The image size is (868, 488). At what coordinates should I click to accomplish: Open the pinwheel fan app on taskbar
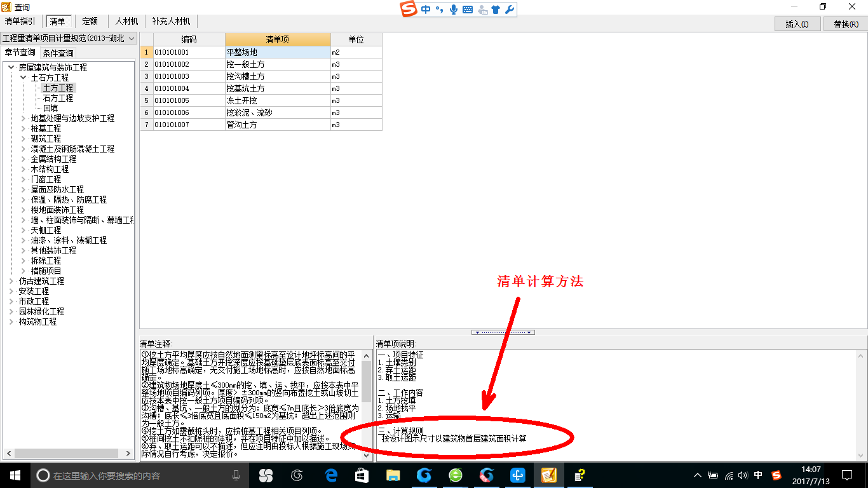click(266, 475)
